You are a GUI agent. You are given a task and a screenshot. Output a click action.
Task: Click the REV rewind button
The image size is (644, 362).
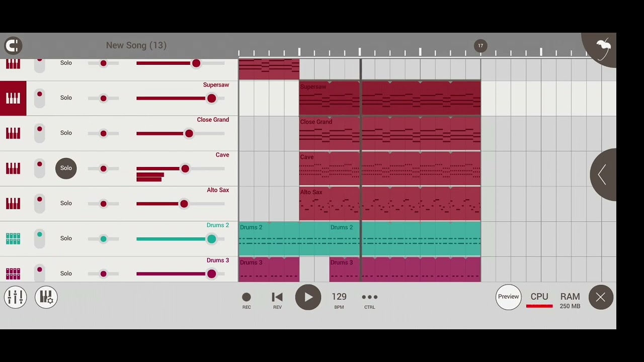pos(277,300)
